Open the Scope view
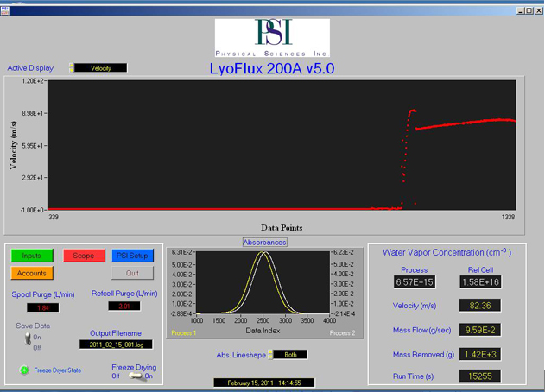The width and height of the screenshot is (545, 392). [x=84, y=256]
